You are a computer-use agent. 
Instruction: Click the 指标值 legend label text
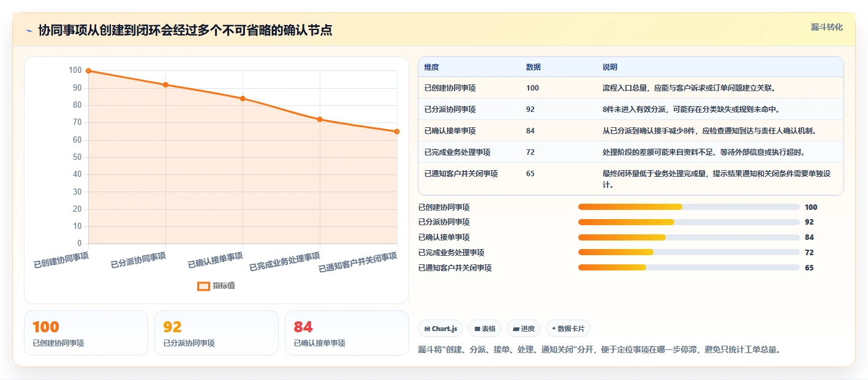click(224, 286)
